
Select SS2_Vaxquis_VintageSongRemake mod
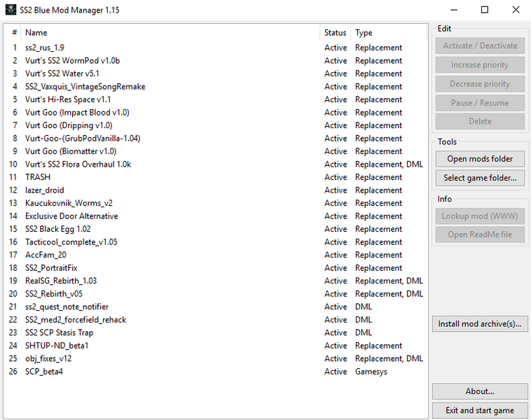point(215,87)
